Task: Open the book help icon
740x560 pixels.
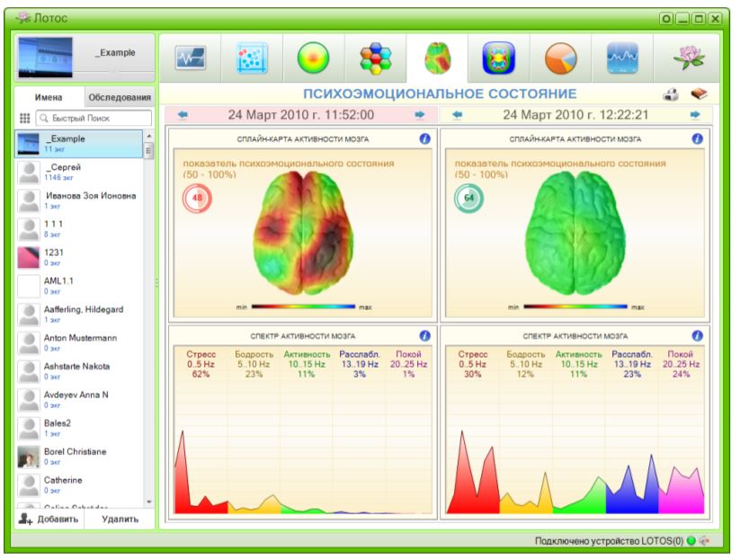Action: pos(699,94)
